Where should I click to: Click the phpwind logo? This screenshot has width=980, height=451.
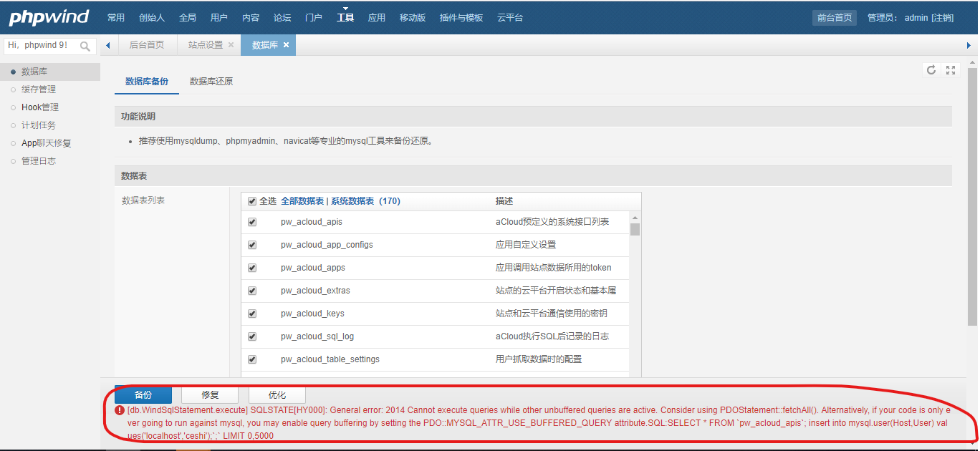pos(47,16)
